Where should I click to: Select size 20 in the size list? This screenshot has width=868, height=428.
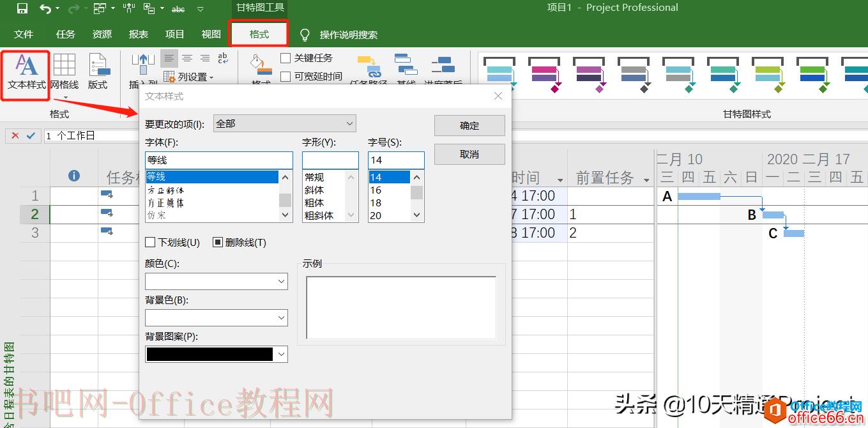pos(389,215)
